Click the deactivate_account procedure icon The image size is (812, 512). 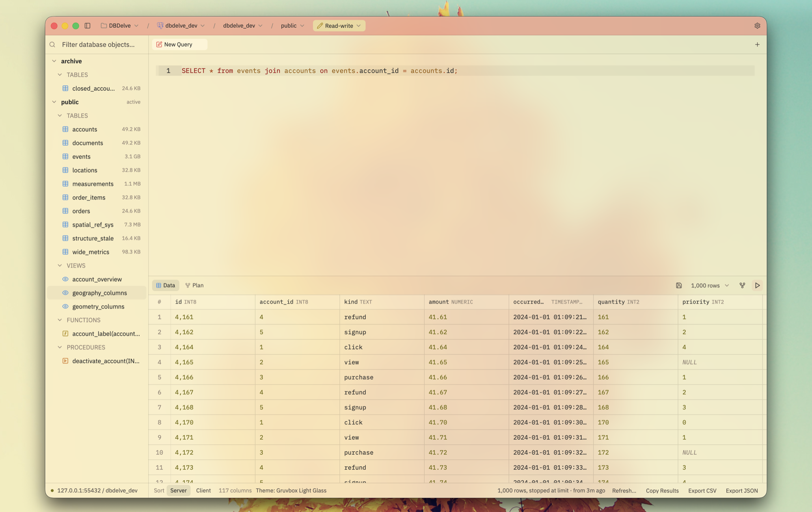click(x=65, y=361)
